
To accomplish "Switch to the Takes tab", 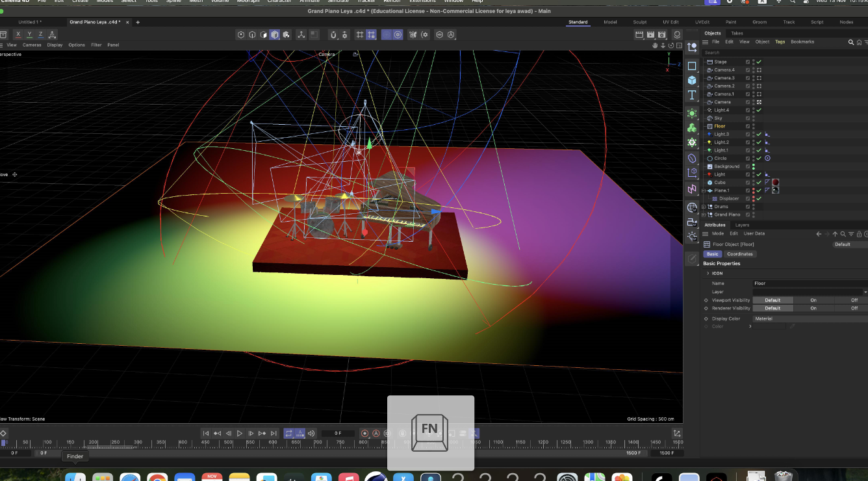I will point(737,33).
